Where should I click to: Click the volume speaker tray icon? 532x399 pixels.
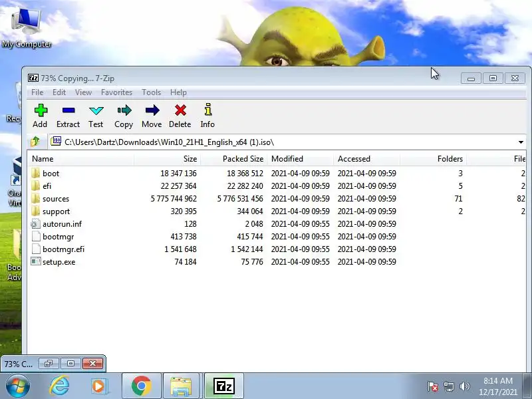point(464,386)
